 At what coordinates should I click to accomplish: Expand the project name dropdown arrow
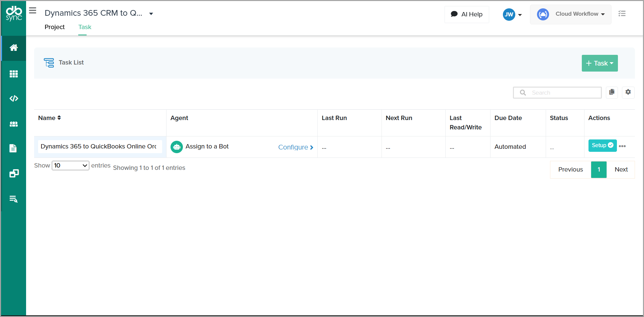[x=151, y=14]
